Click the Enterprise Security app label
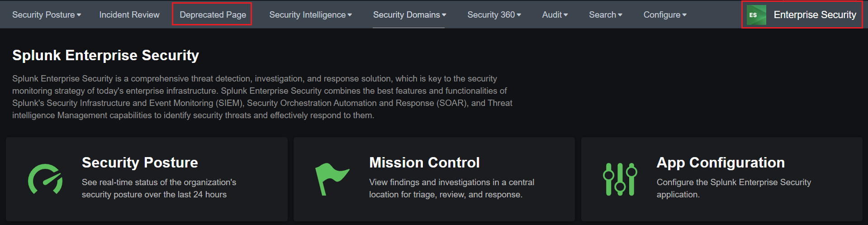This screenshot has height=225, width=868. coord(815,15)
